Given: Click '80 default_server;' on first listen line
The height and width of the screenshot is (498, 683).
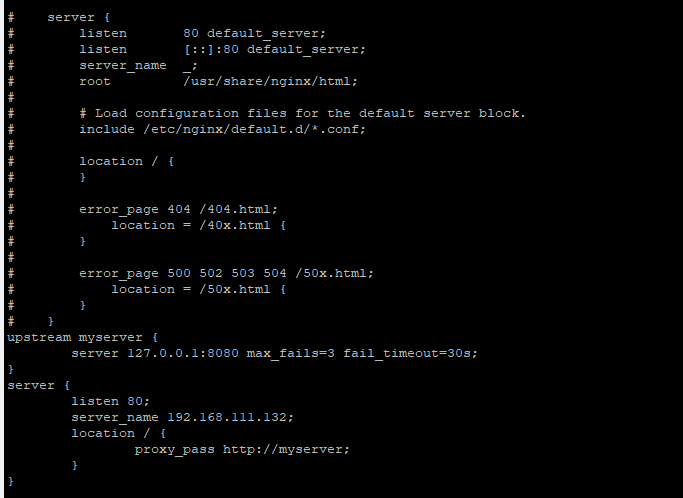Looking at the screenshot, I should coord(254,34).
